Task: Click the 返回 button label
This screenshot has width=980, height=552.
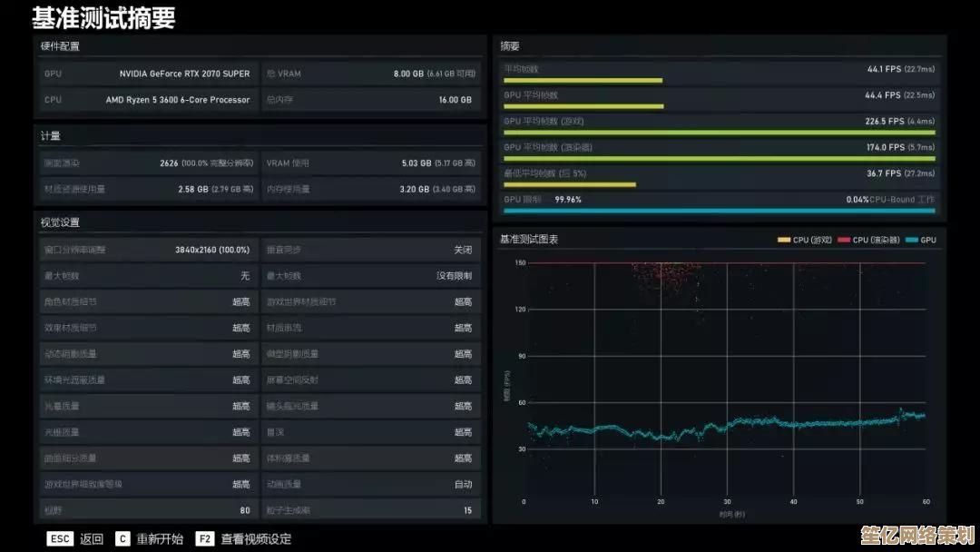Action: [x=92, y=538]
